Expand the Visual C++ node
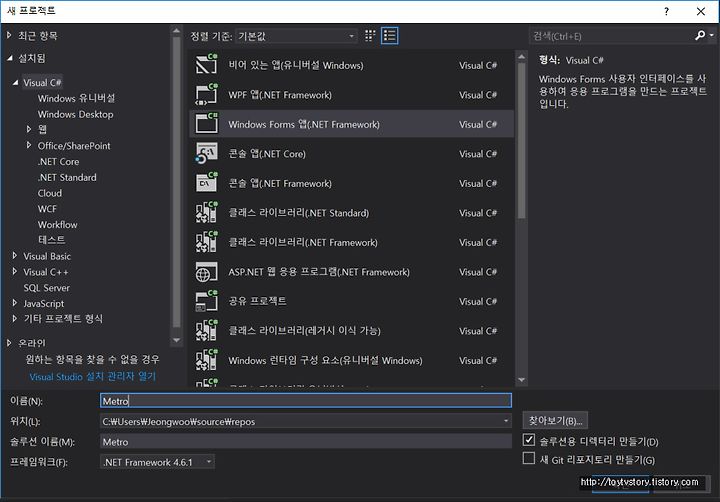The width and height of the screenshot is (720, 502). [15, 271]
